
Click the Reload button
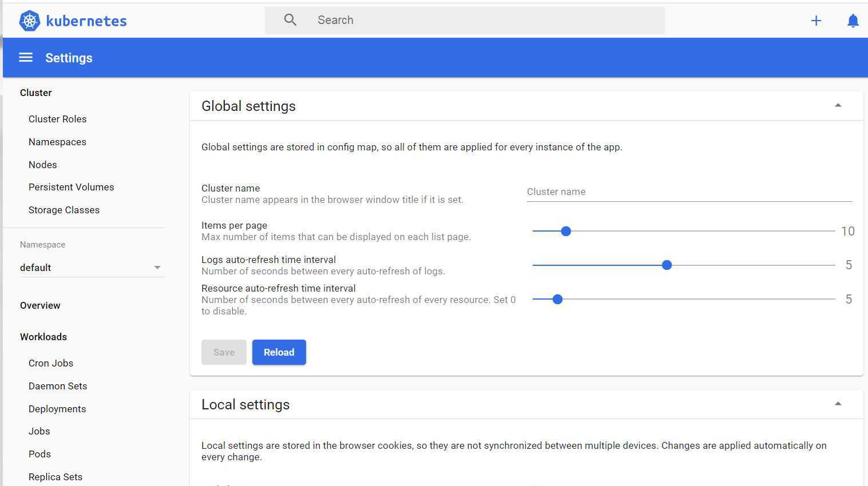279,352
